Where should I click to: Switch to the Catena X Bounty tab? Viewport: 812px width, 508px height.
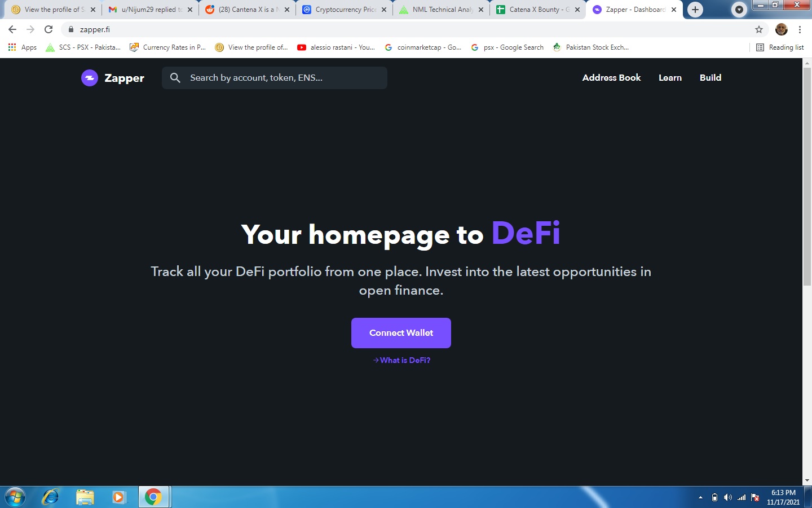pyautogui.click(x=539, y=10)
